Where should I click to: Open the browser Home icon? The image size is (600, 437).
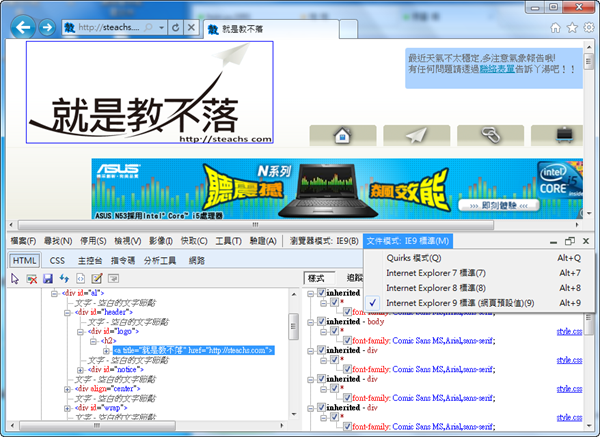click(555, 28)
